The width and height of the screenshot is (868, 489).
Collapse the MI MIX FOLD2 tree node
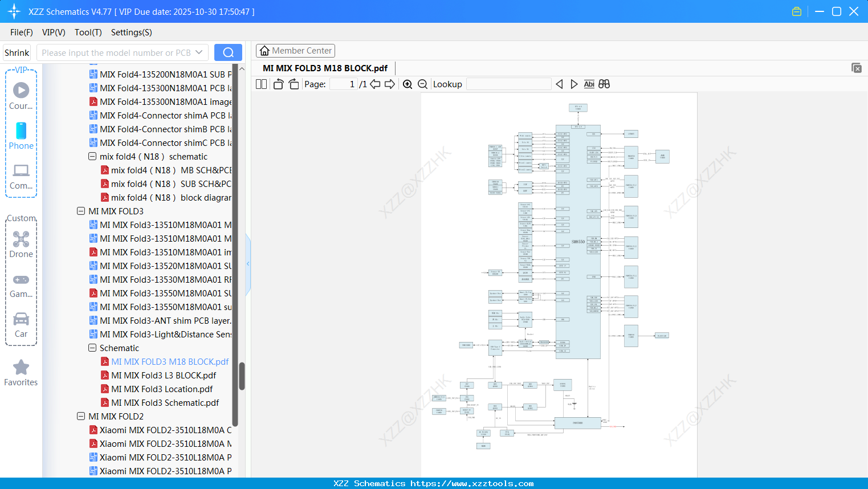point(81,416)
